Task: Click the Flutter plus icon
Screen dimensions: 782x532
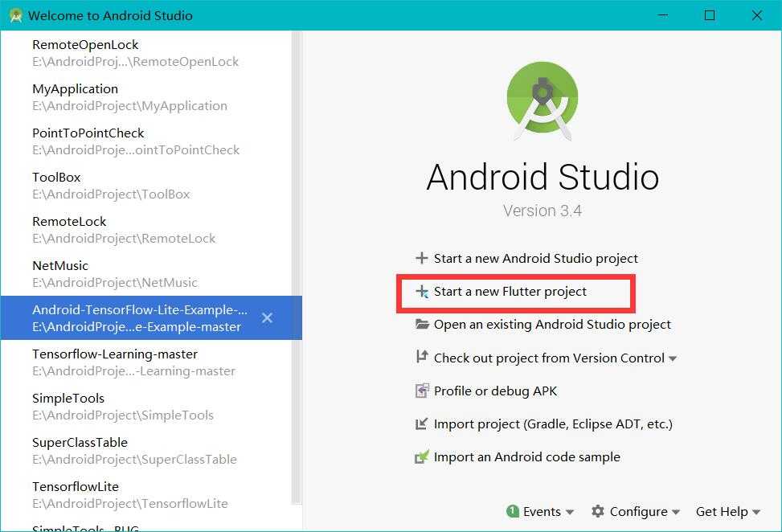Action: coord(422,291)
